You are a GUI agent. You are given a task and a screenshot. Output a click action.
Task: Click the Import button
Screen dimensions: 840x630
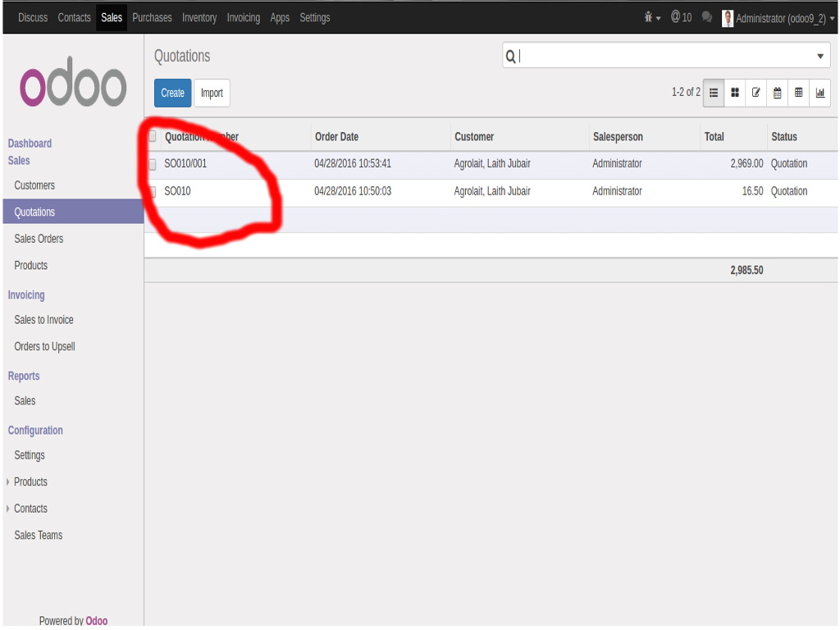point(212,94)
